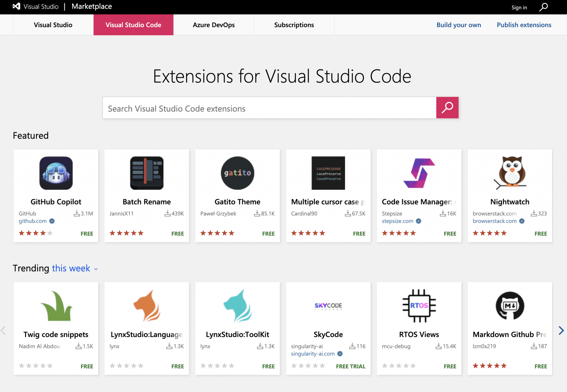Expand the 'this week' trending filter
Image resolution: width=567 pixels, height=392 pixels.
coord(71,268)
